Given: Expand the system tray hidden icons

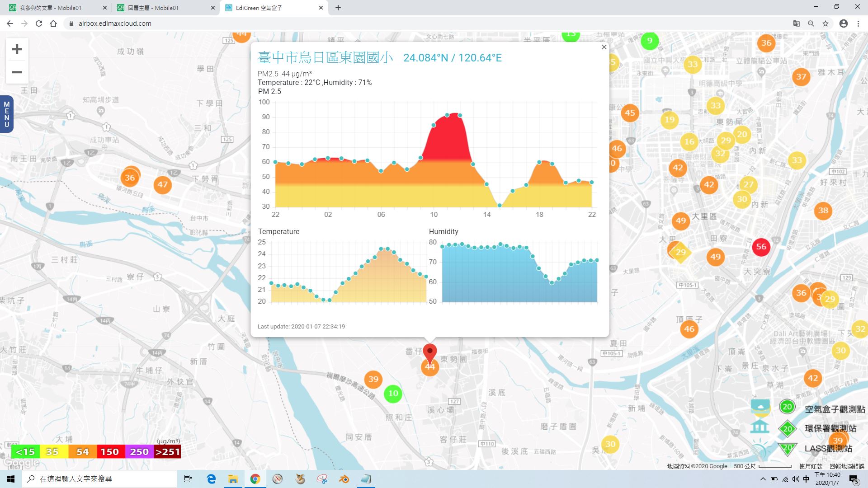Looking at the screenshot, I should click(x=763, y=479).
